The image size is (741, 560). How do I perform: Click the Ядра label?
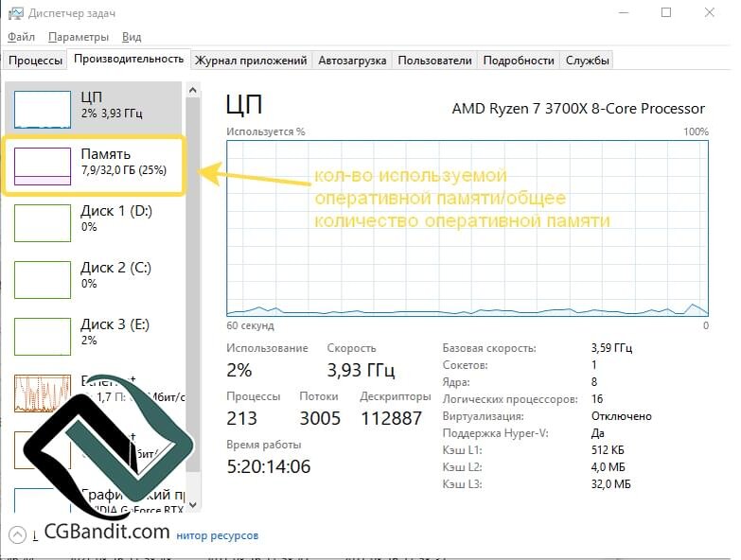[x=456, y=382]
